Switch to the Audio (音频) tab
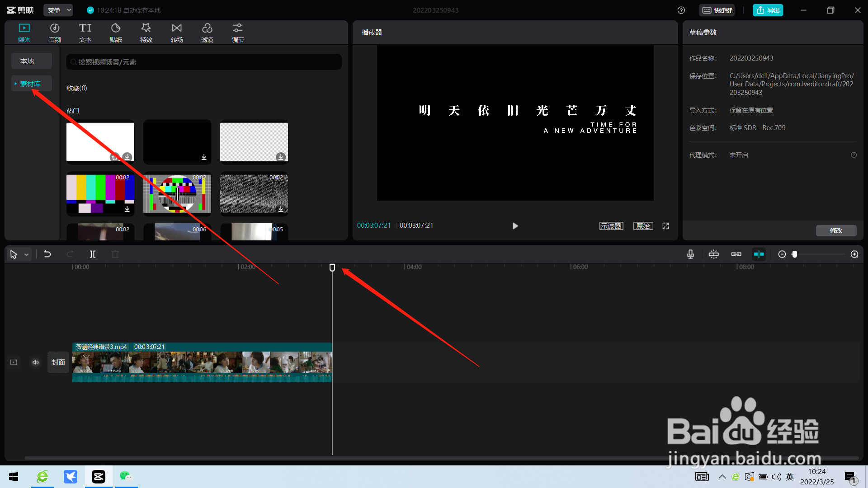868x488 pixels. [55, 33]
